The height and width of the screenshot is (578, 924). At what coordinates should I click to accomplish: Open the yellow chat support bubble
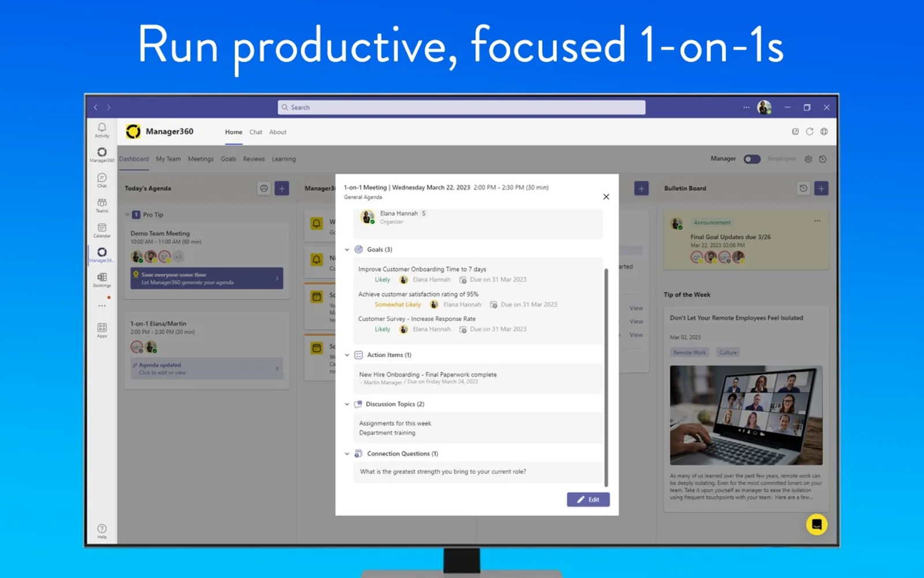817,524
